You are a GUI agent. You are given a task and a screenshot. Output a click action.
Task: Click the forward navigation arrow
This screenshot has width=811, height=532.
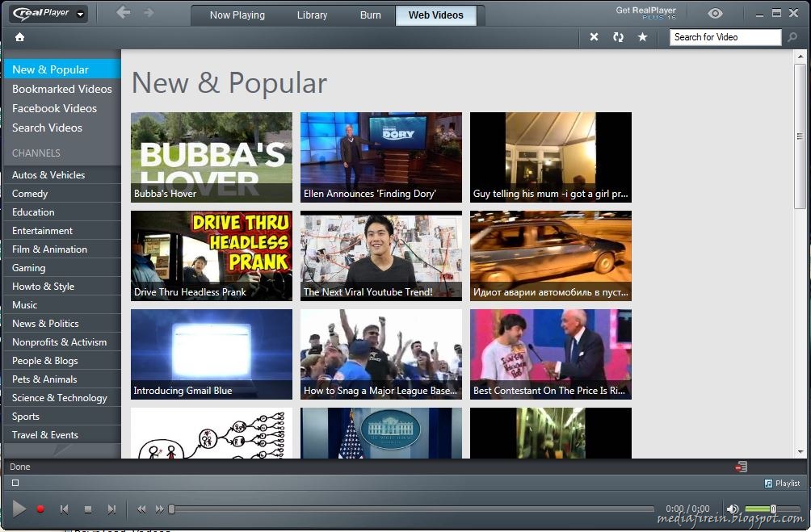click(x=148, y=13)
